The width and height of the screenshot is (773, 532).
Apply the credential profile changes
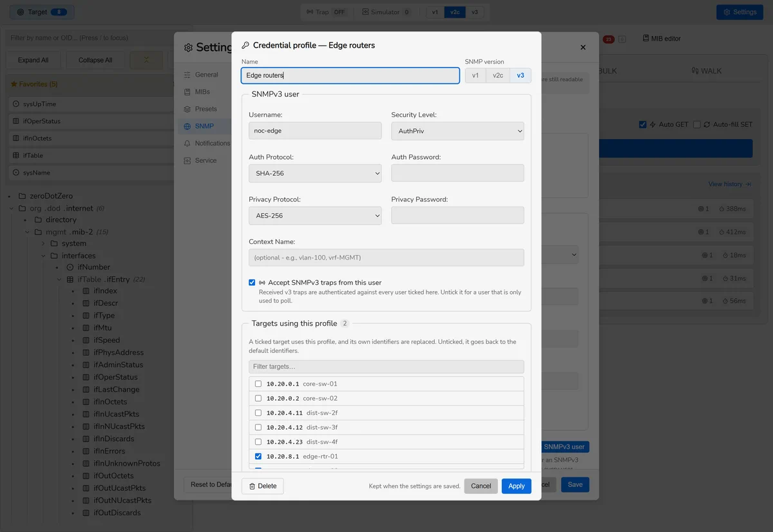[517, 486]
